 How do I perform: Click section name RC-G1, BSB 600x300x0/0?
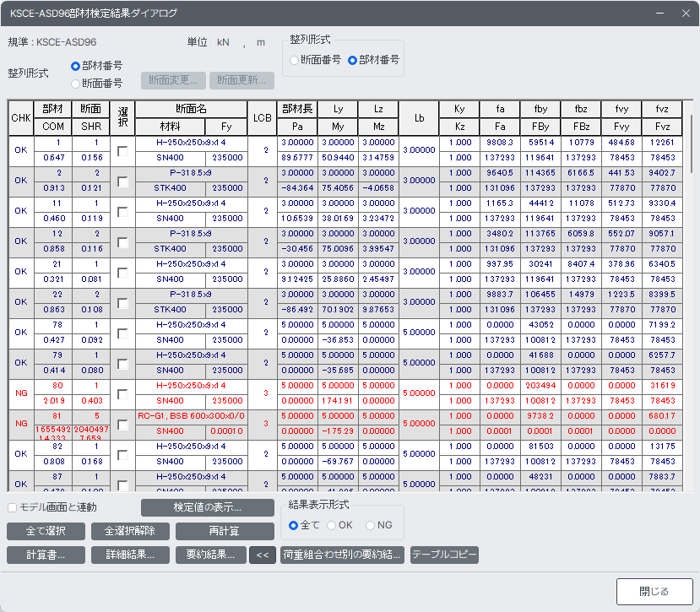coord(191,416)
